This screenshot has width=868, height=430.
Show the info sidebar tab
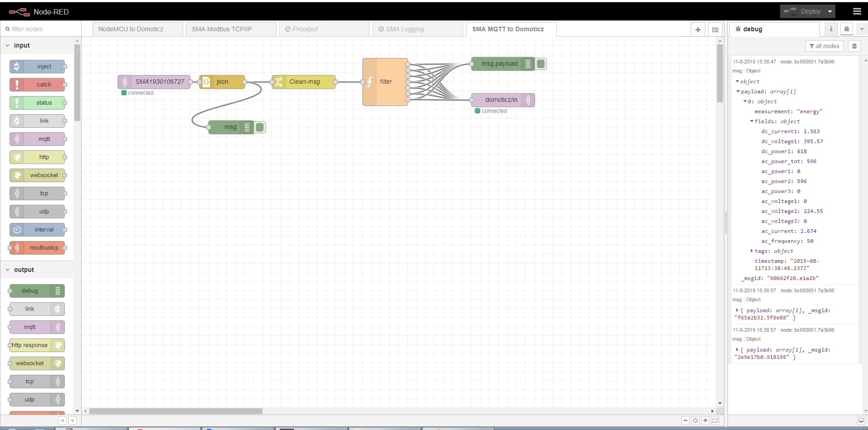point(831,29)
